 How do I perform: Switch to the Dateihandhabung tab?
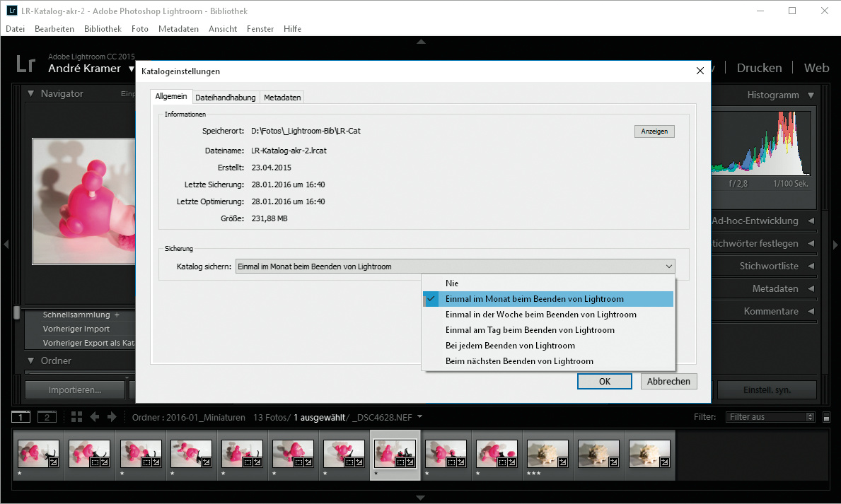225,98
